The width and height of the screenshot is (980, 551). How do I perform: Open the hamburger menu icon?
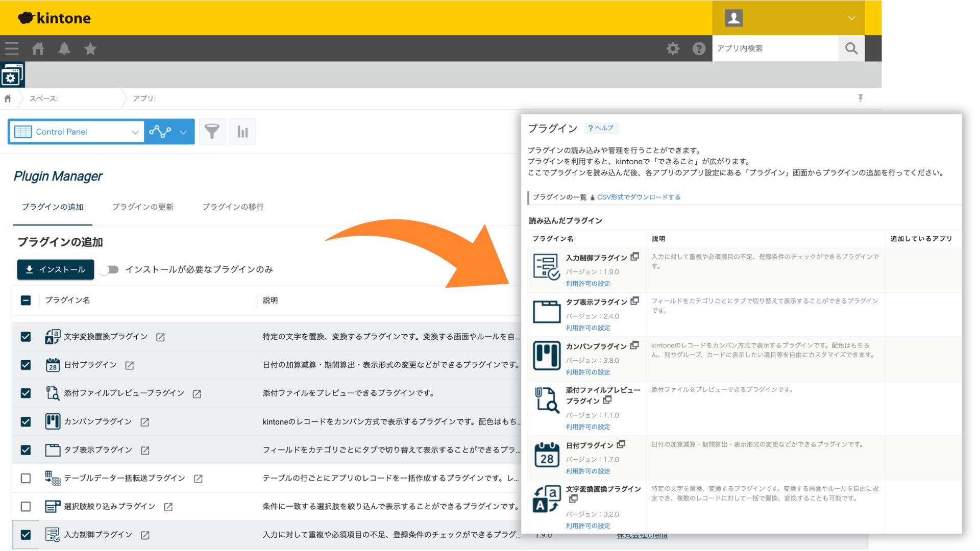coord(12,48)
